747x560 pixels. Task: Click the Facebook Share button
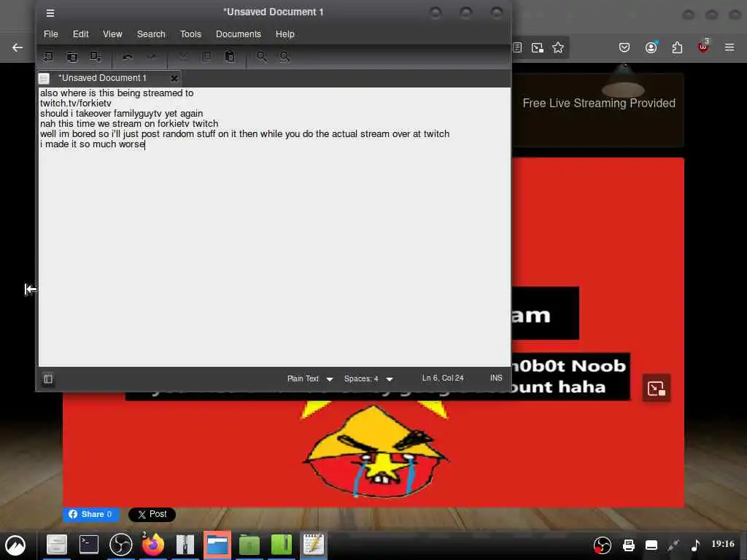pyautogui.click(x=90, y=514)
